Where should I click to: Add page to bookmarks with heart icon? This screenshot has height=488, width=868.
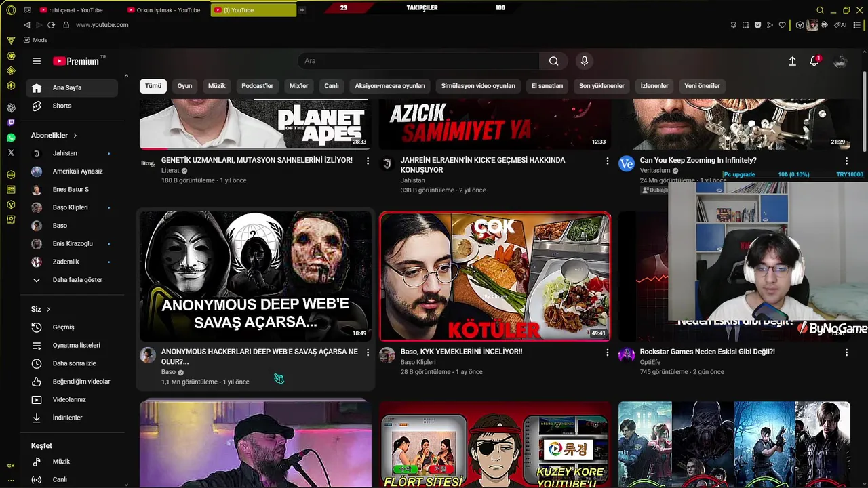[x=782, y=25]
